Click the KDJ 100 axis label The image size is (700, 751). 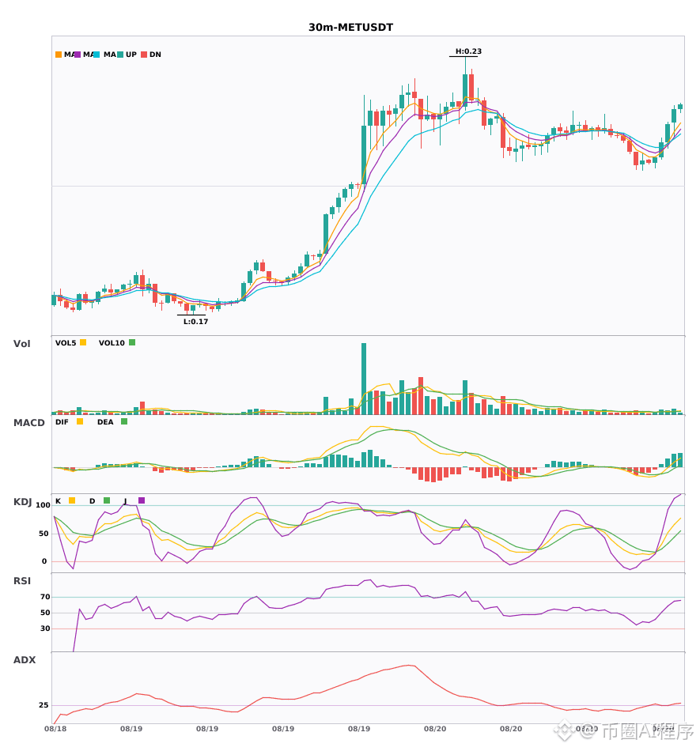[44, 505]
